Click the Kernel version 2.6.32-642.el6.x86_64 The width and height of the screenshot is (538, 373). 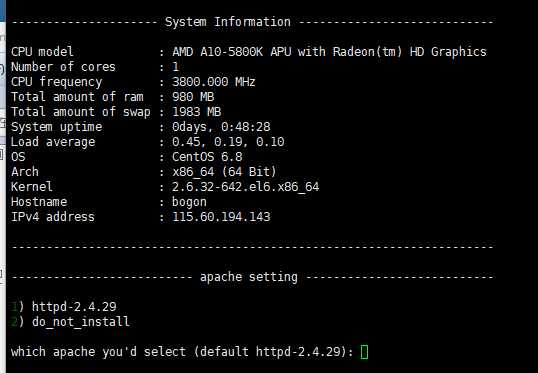point(246,187)
